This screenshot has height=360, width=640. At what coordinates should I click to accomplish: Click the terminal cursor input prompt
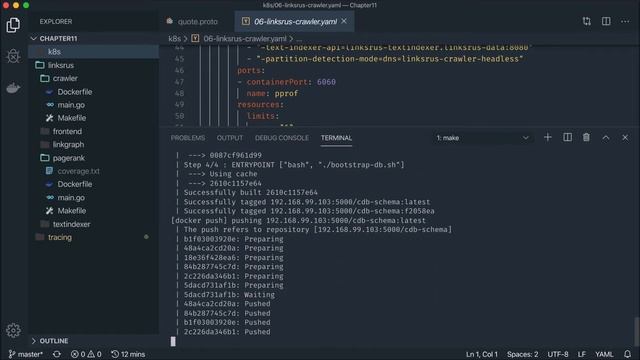tap(173, 341)
